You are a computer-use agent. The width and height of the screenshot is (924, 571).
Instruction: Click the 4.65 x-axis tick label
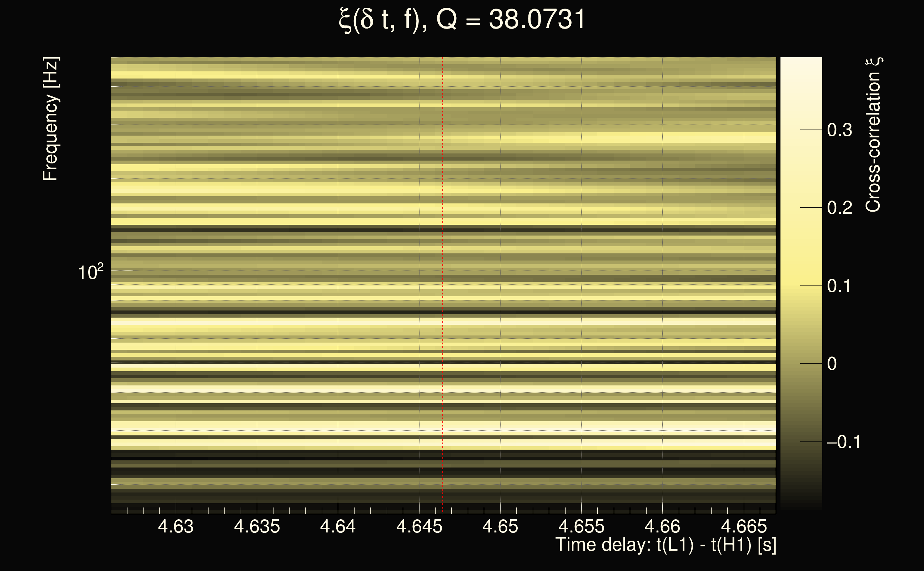coord(500,526)
